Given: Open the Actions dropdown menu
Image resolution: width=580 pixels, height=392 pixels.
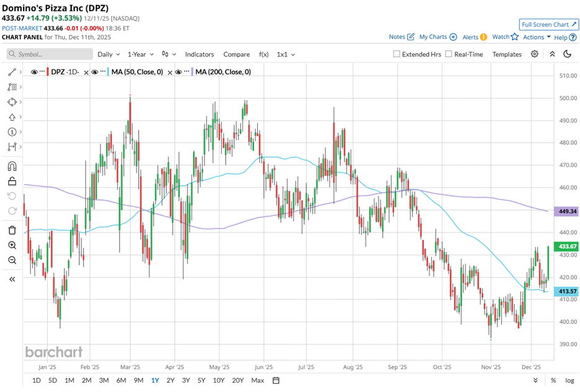Looking at the screenshot, I should tap(537, 37).
